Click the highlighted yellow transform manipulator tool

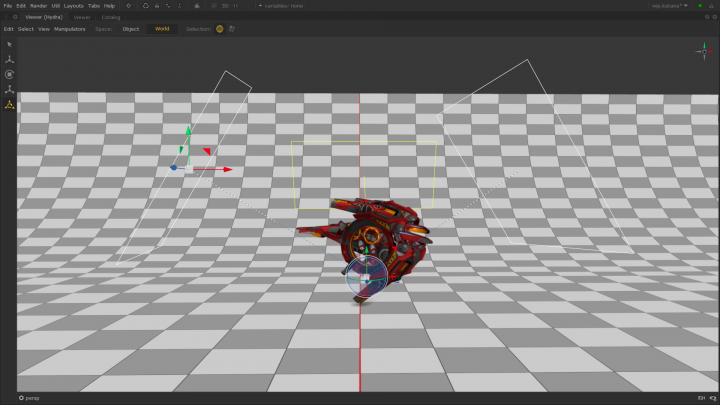(10, 105)
